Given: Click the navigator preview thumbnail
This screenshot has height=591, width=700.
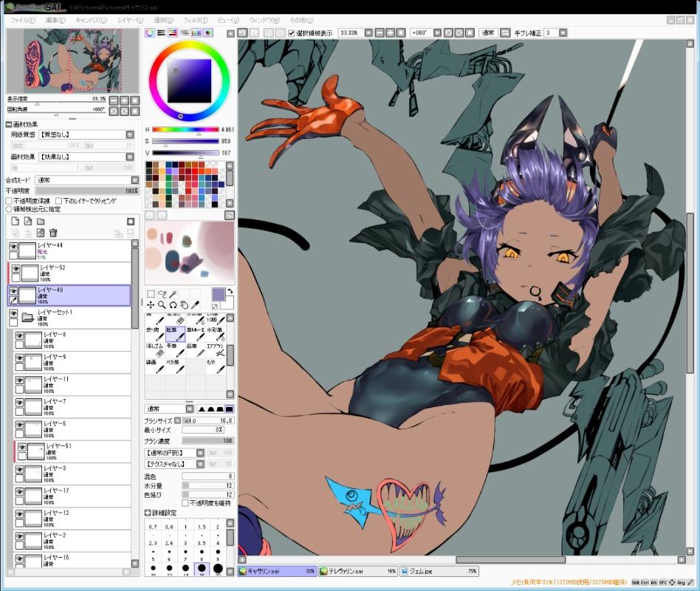Looking at the screenshot, I should coord(72,61).
